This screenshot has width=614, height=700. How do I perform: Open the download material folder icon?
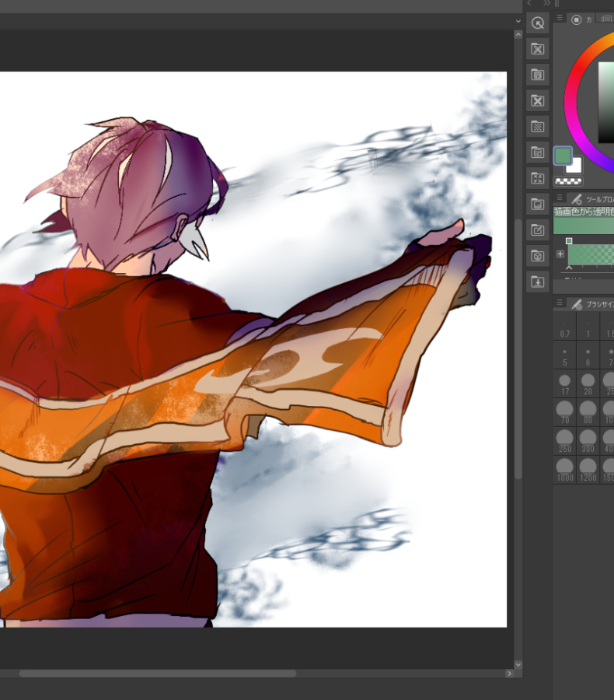[x=537, y=282]
